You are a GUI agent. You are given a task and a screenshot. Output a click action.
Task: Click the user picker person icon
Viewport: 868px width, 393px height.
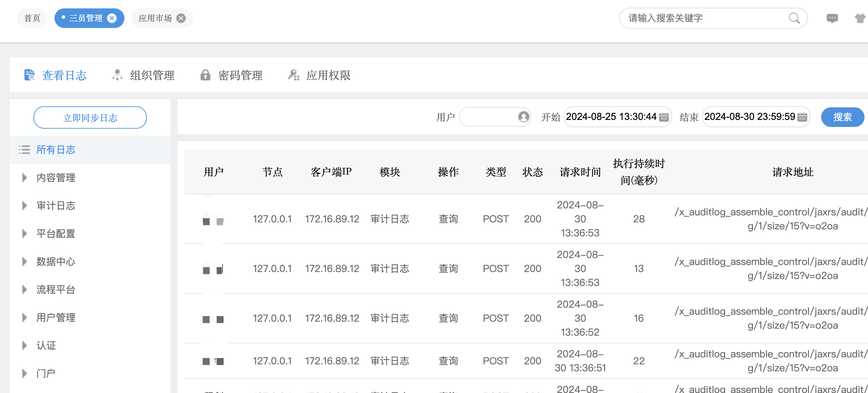[523, 117]
